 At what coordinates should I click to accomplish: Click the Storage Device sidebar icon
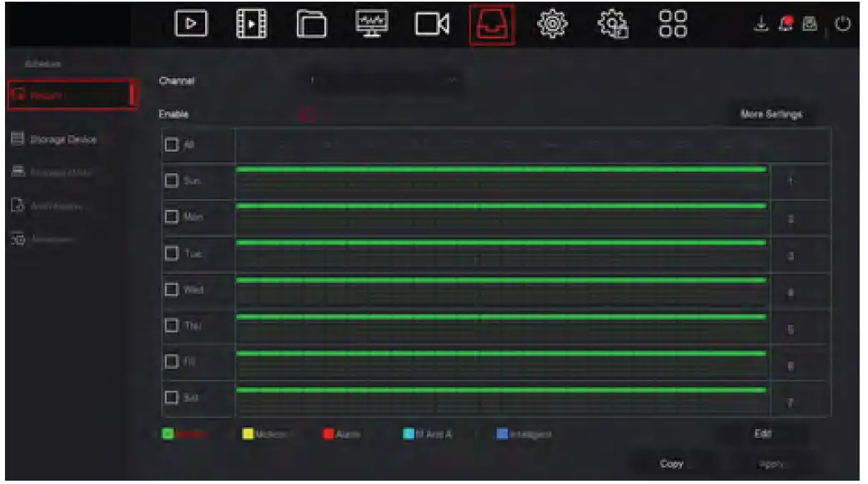(18, 138)
